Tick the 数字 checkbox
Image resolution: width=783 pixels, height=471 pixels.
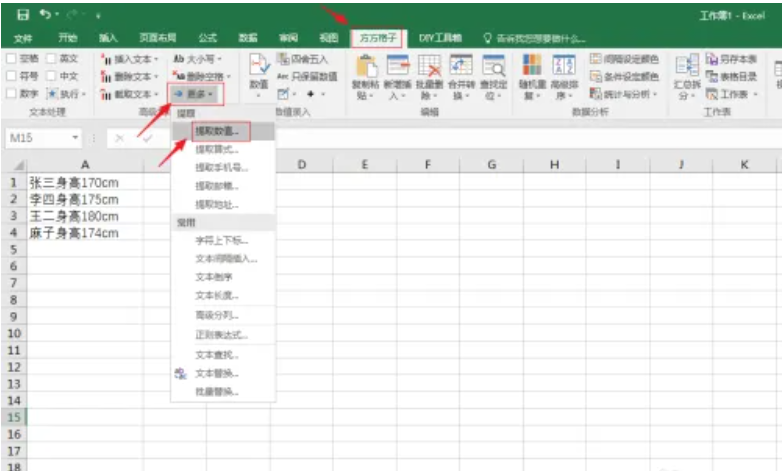[11, 93]
